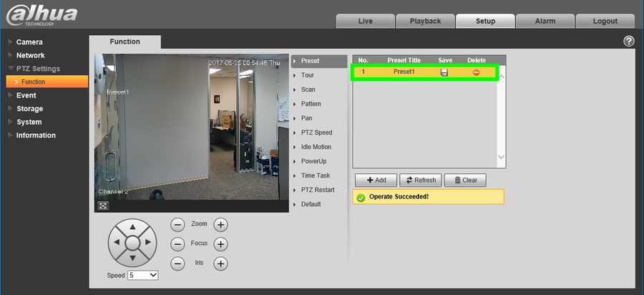644x295 pixels.
Task: Select Pattern in the PTZ function list
Action: point(311,104)
